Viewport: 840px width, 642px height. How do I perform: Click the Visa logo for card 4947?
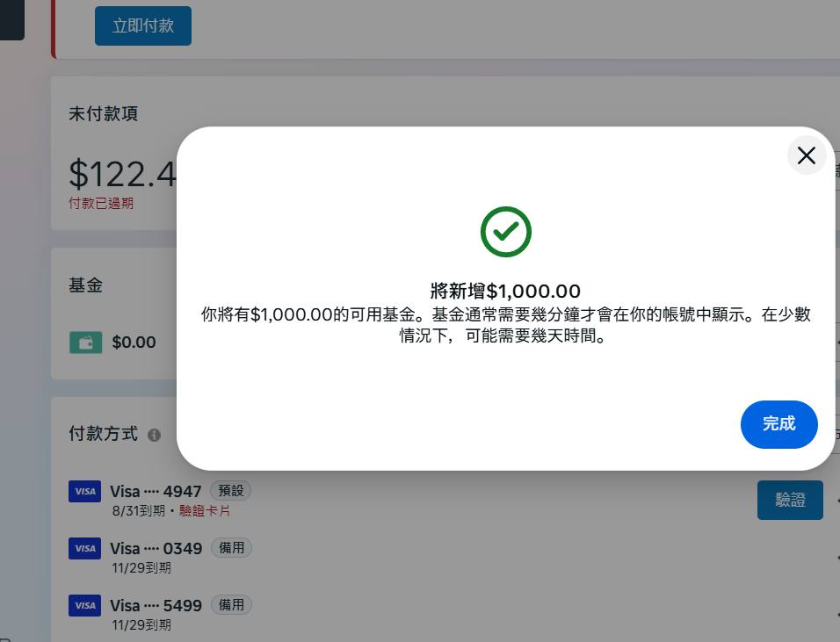tap(84, 492)
